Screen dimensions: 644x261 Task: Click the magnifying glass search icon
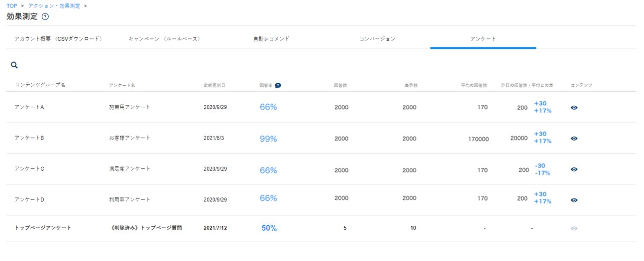point(14,65)
